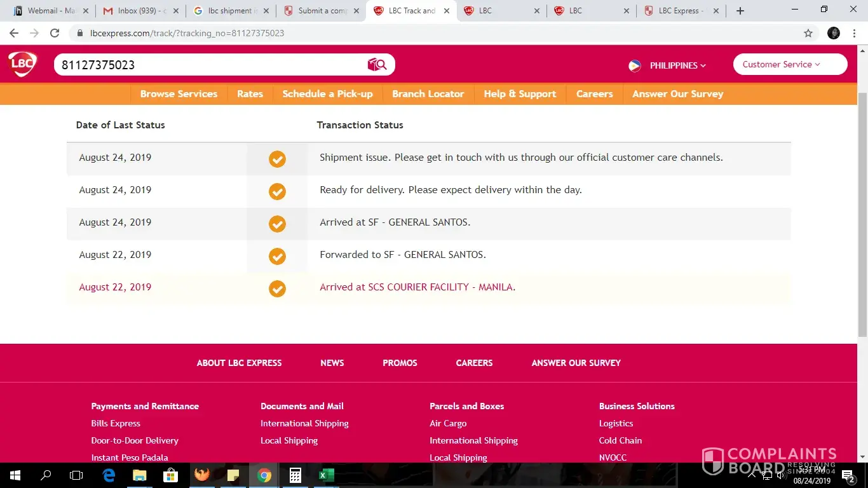Screen dimensions: 868x488
Task: Bookmark this page with the star icon
Action: (x=808, y=33)
